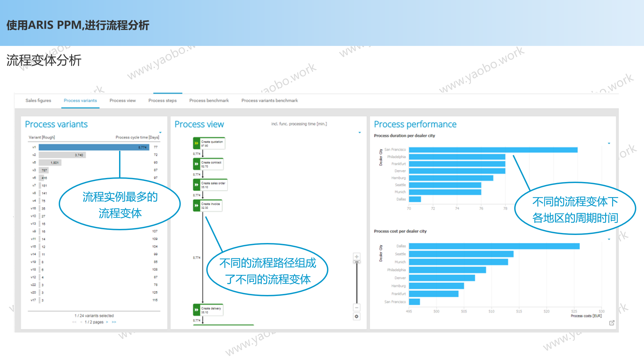Viewport: 644px width, 362px height.
Task: Click the Create sales order step icon
Action: (x=197, y=185)
